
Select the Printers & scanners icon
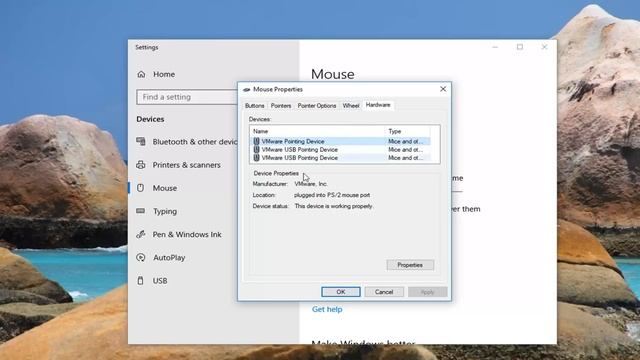click(x=141, y=165)
